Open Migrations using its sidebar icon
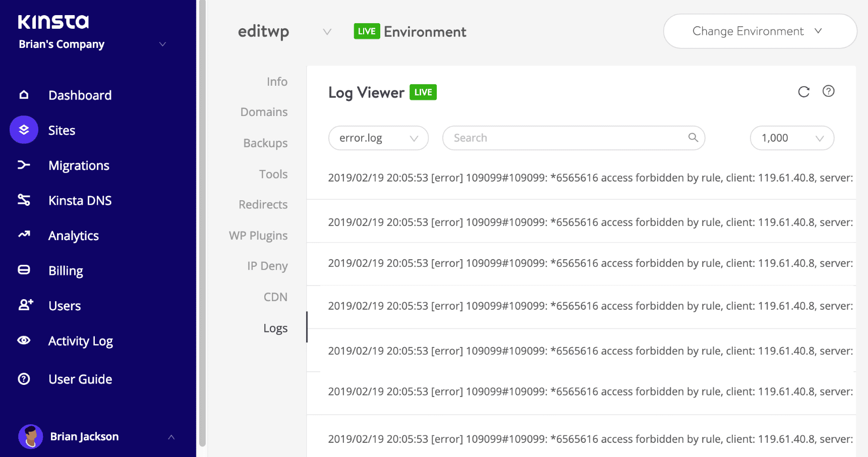This screenshot has width=868, height=457. (24, 165)
